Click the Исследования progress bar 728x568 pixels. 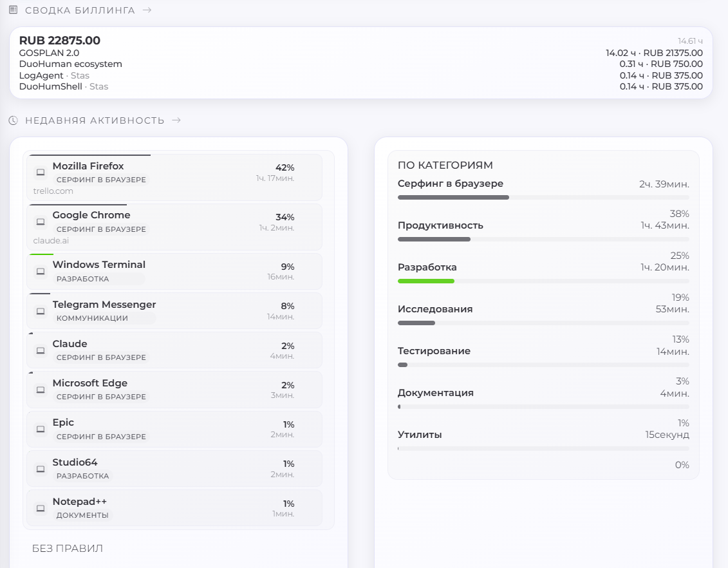coord(543,323)
